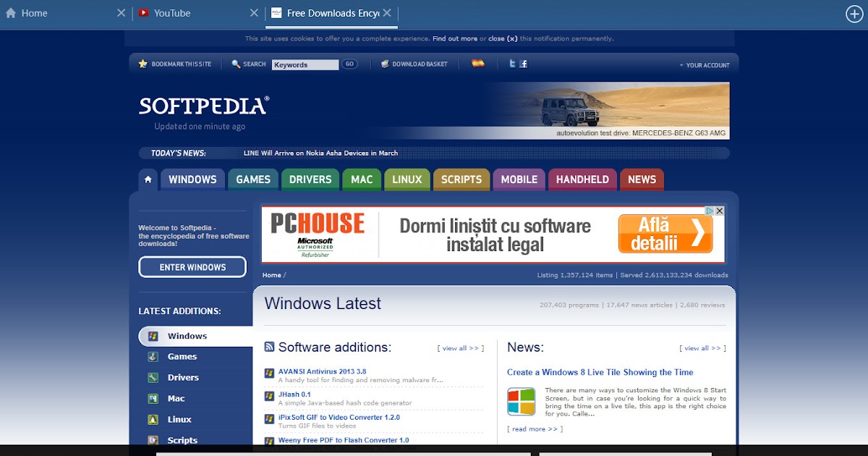868x456 pixels.
Task: Click the Softpedia logo
Action: pyautogui.click(x=204, y=106)
